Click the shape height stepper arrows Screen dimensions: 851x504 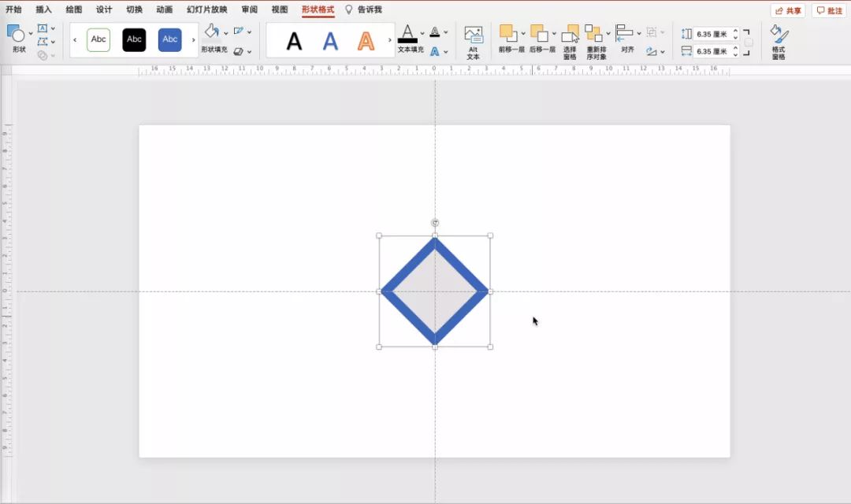tap(735, 34)
